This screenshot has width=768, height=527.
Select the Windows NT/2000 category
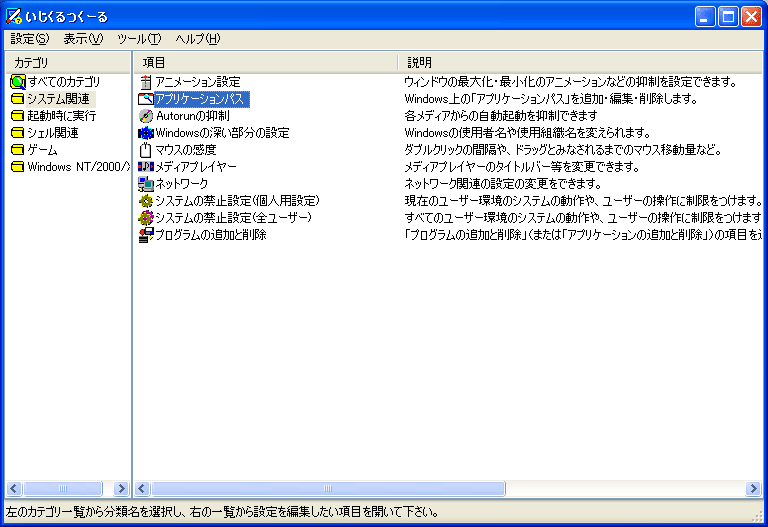tap(78, 167)
